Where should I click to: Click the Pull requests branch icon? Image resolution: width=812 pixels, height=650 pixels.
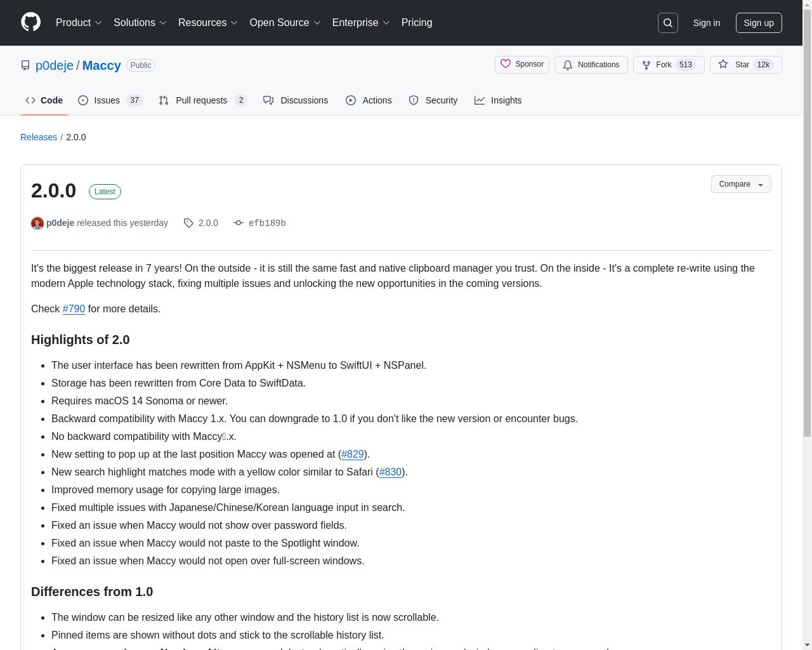coord(164,100)
